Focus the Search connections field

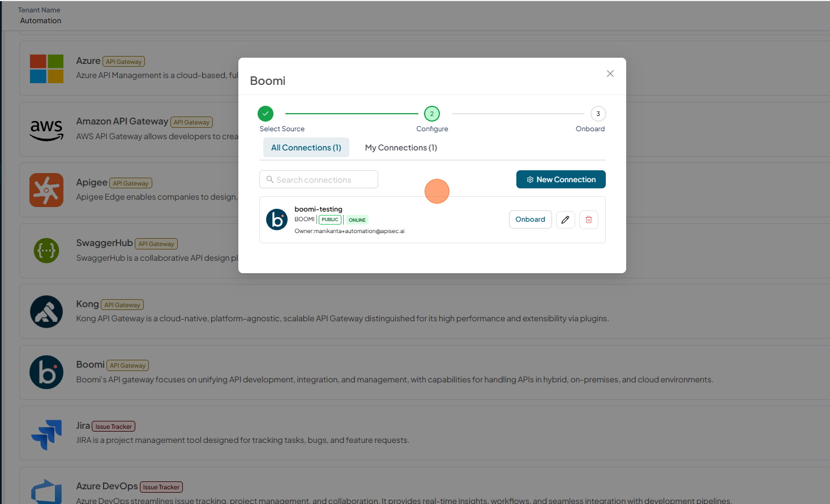tap(319, 179)
